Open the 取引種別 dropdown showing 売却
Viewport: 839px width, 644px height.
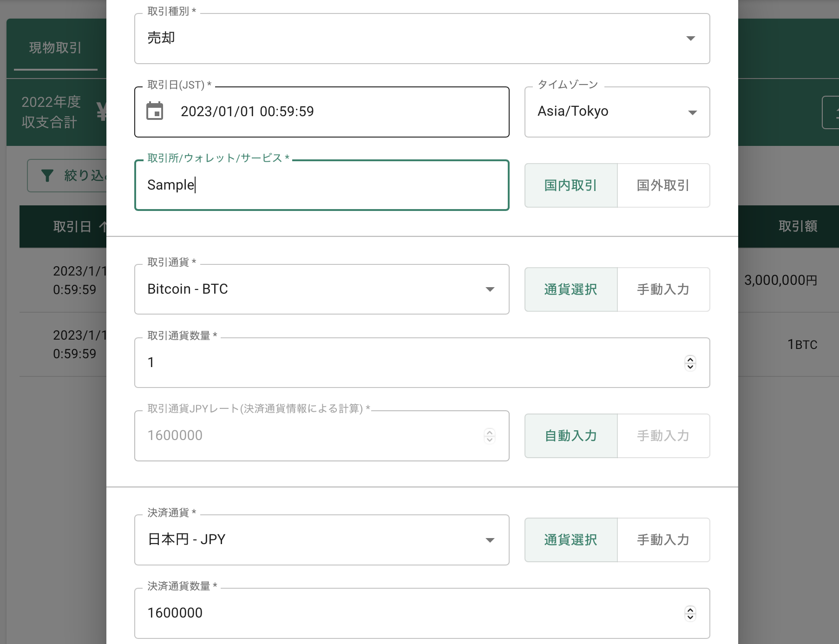pos(422,39)
